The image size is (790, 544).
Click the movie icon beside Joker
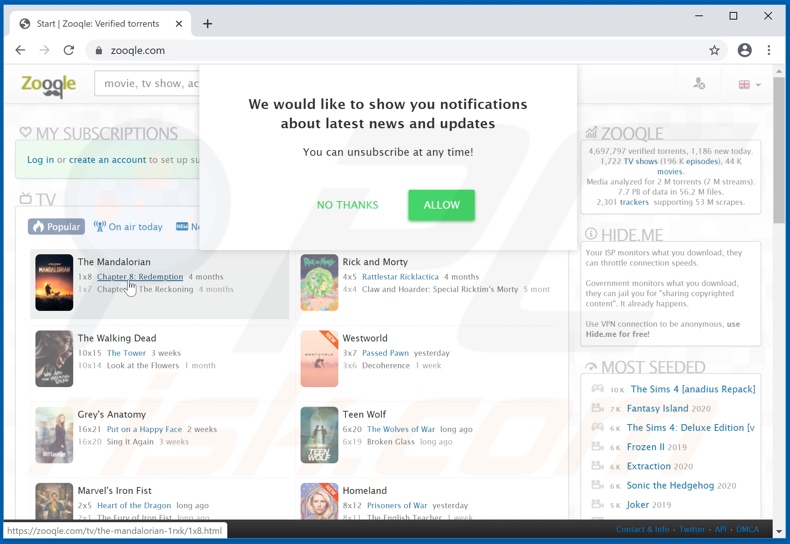click(x=598, y=504)
